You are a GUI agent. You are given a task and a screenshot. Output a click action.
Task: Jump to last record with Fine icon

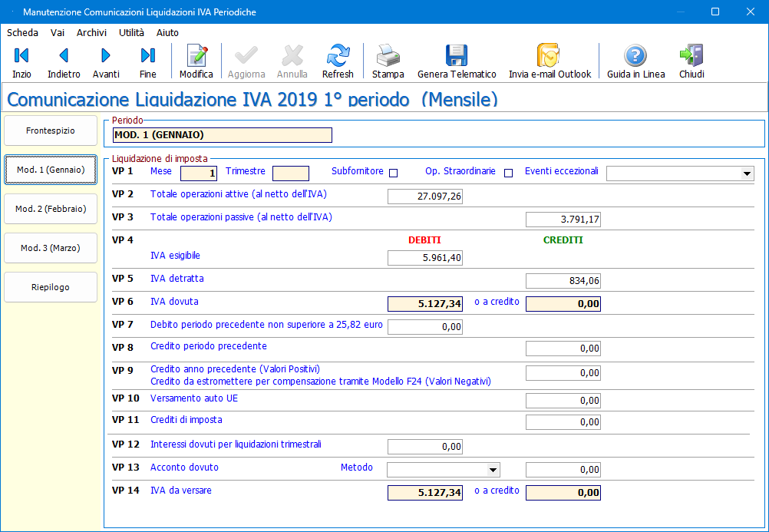point(147,55)
